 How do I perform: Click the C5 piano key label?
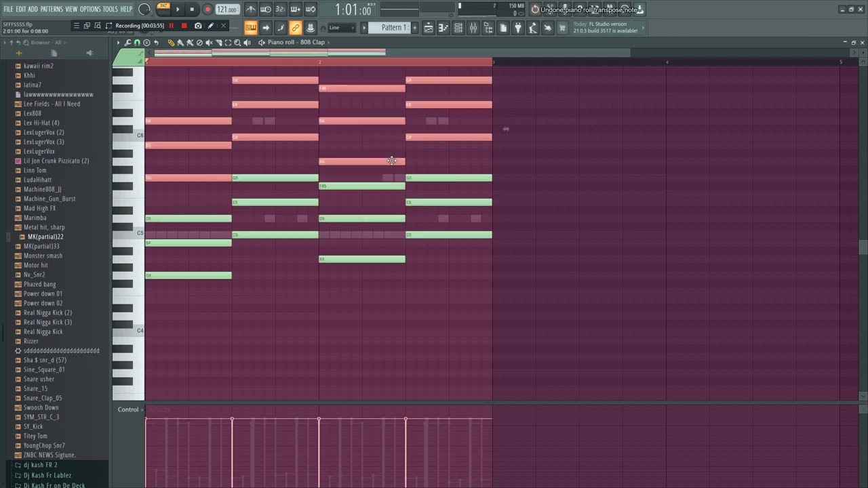point(140,232)
